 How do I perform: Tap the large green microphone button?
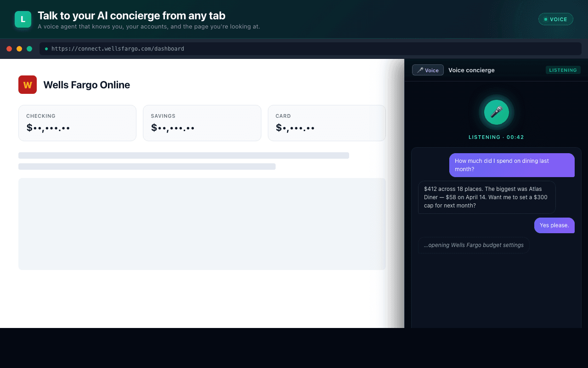pos(497,112)
